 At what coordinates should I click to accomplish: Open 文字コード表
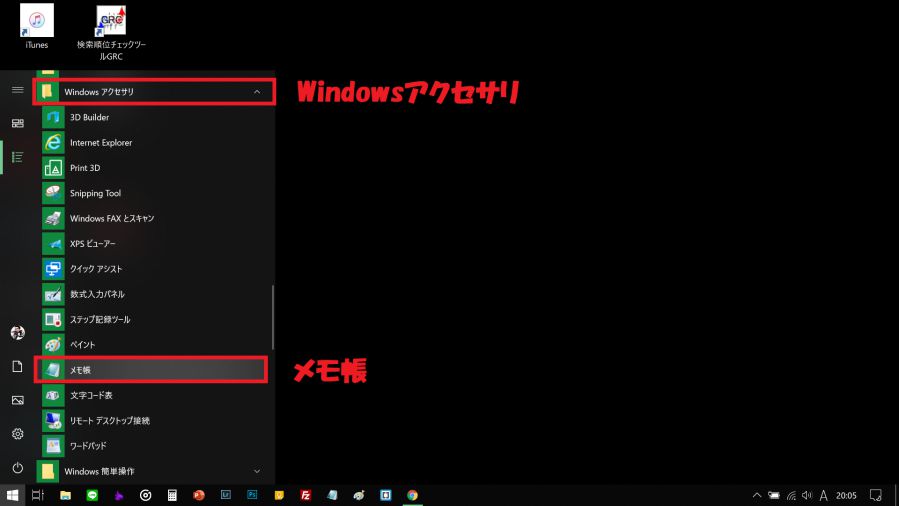pos(154,395)
